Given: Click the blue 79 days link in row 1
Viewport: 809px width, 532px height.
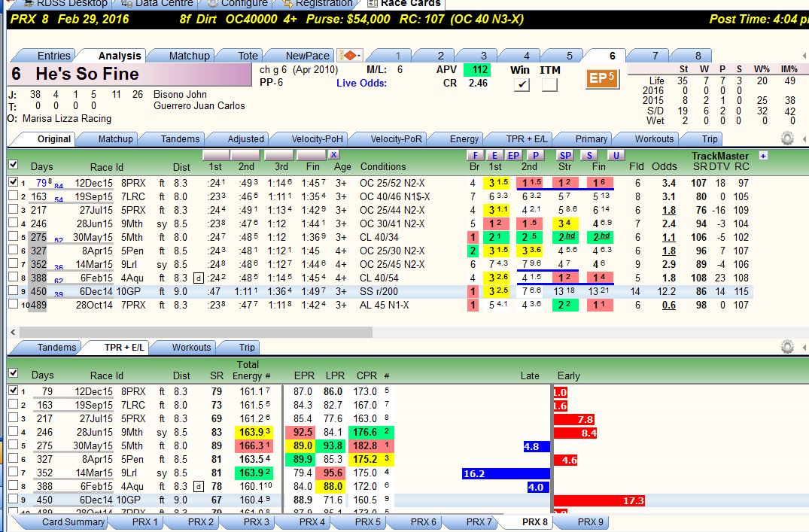Looking at the screenshot, I should pos(41,183).
